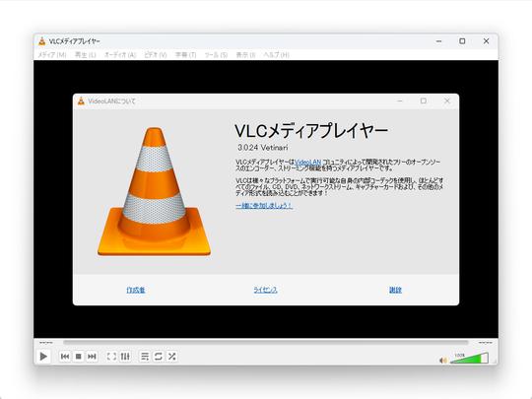Open the メディア (M) menu
532x399 pixels.
pos(52,54)
